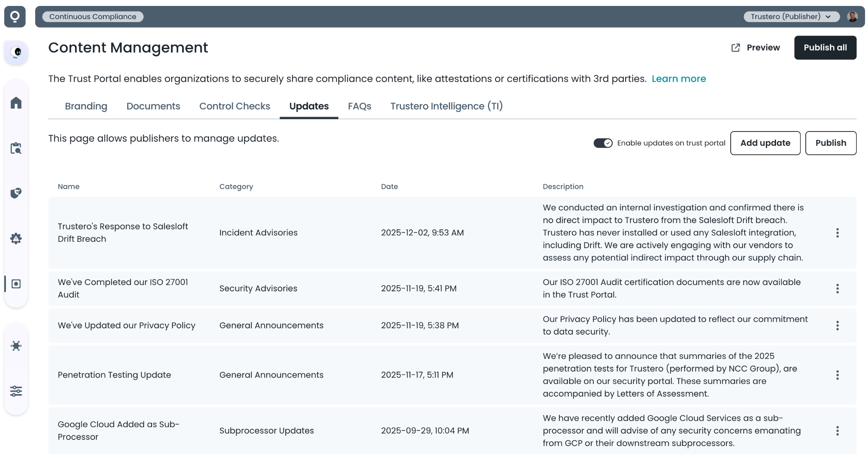Image resolution: width=868 pixels, height=459 pixels.
Task: Open the home dashboard sidebar icon
Action: tap(16, 103)
